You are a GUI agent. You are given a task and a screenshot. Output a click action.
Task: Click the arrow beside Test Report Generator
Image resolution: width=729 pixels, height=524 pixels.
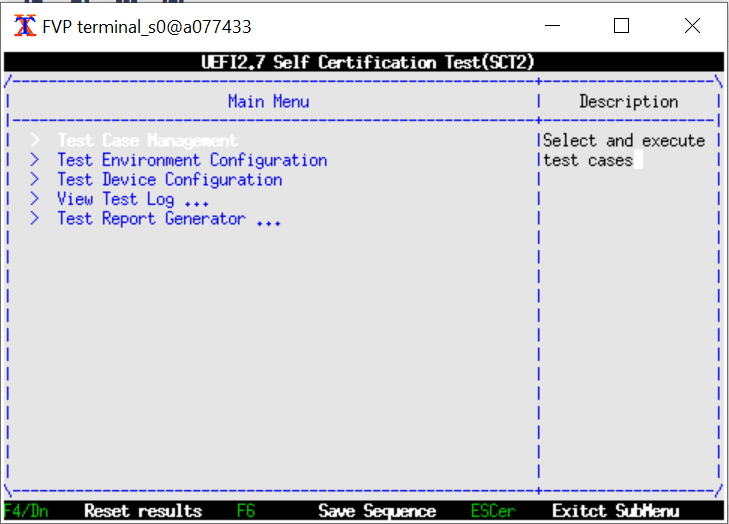pyautogui.click(x=35, y=219)
